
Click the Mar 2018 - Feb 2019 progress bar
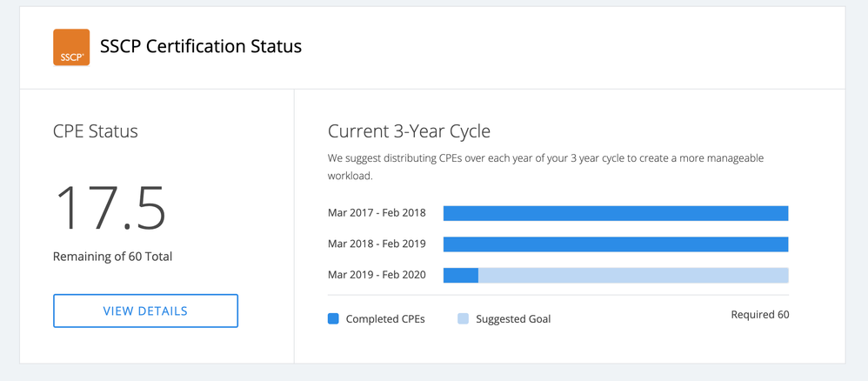point(615,244)
